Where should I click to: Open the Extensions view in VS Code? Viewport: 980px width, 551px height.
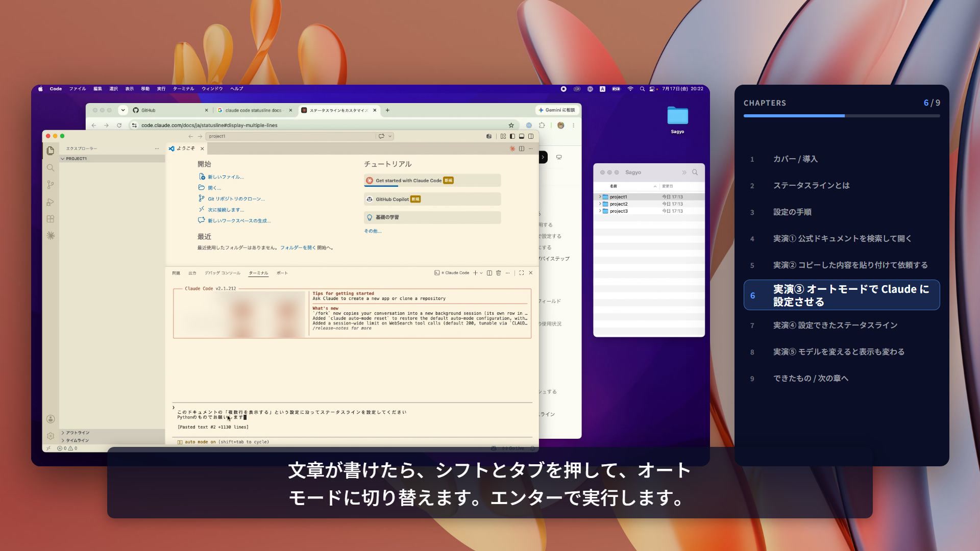tap(51, 219)
